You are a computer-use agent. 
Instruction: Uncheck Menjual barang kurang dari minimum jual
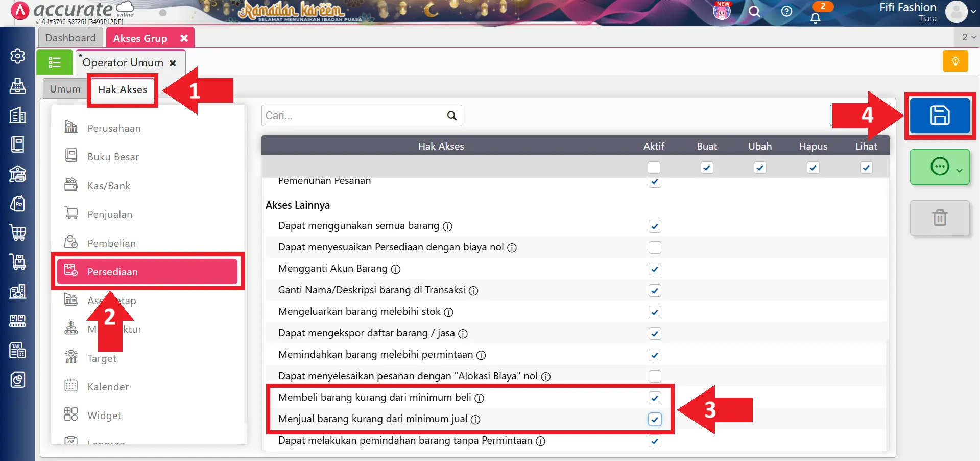click(654, 420)
